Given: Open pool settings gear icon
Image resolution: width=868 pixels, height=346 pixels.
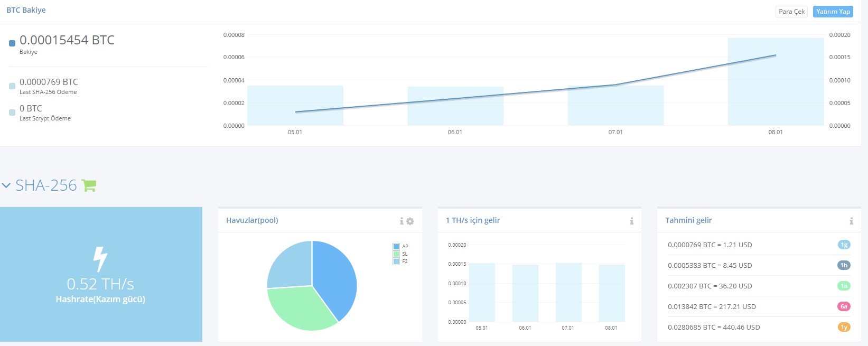Looking at the screenshot, I should point(410,221).
